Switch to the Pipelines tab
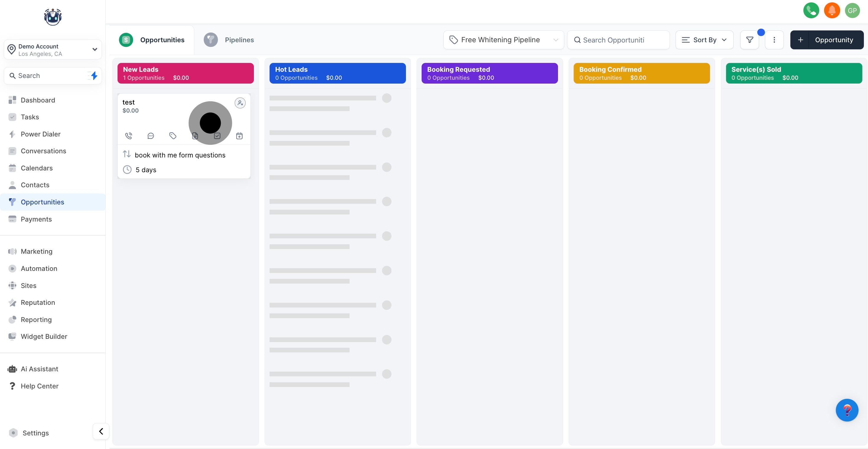868x449 pixels. pyautogui.click(x=239, y=40)
